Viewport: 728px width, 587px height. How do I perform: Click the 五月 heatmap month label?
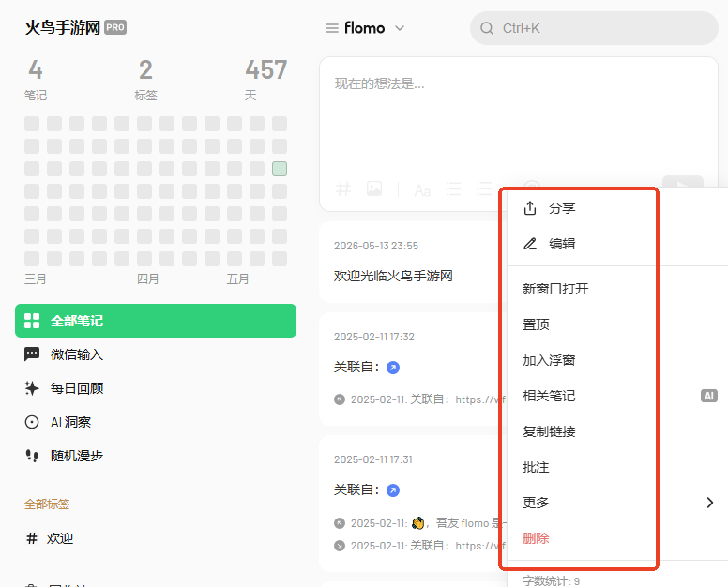click(x=237, y=279)
